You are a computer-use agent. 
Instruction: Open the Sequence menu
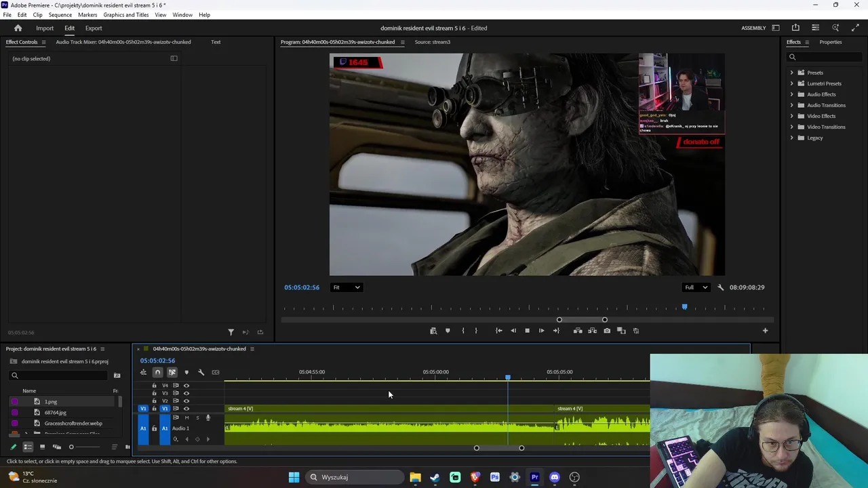60,15
